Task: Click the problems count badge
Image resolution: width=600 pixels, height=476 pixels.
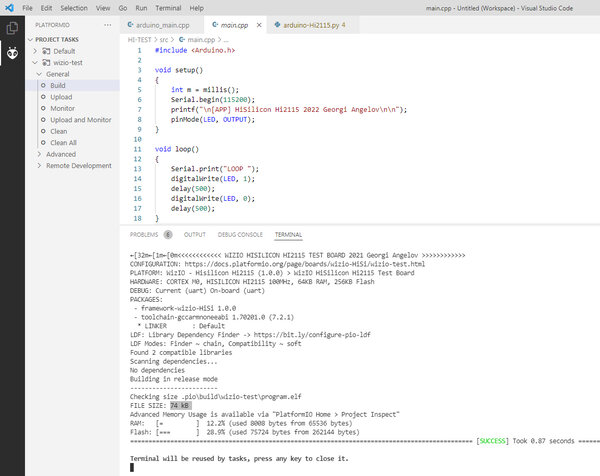Action: coord(168,235)
